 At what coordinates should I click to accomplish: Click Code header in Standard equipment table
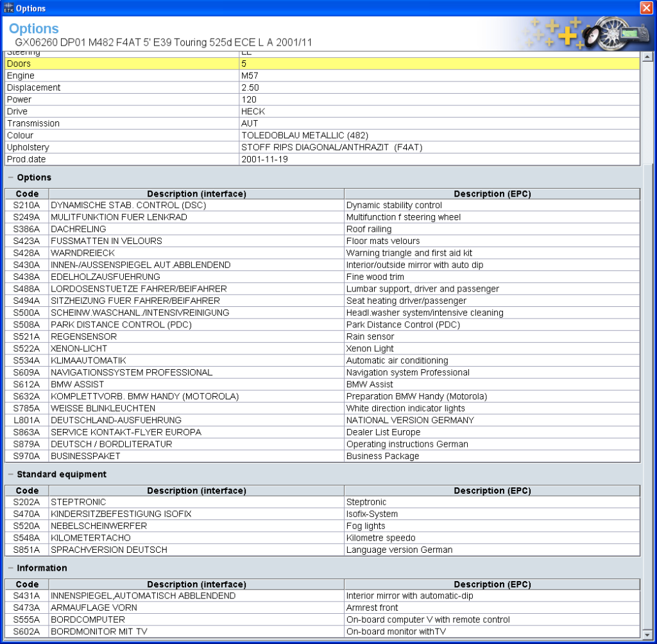pos(27,491)
